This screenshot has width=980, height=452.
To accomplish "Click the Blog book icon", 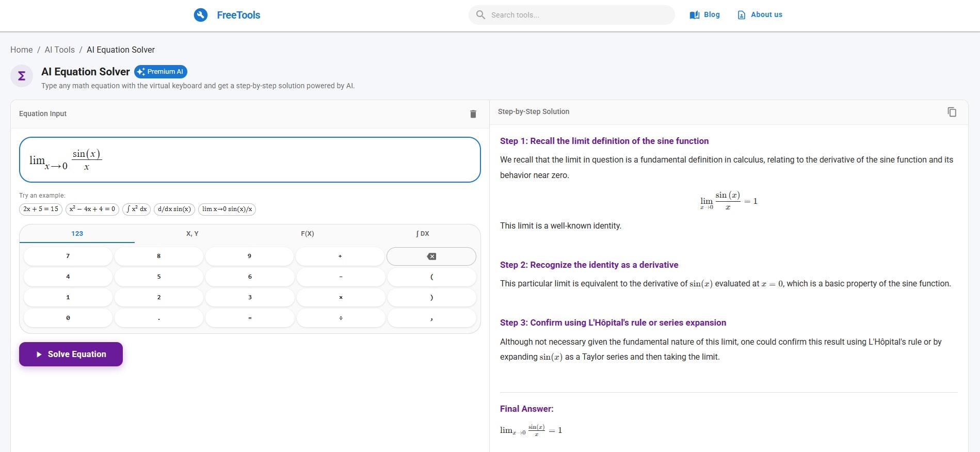I will pos(695,15).
